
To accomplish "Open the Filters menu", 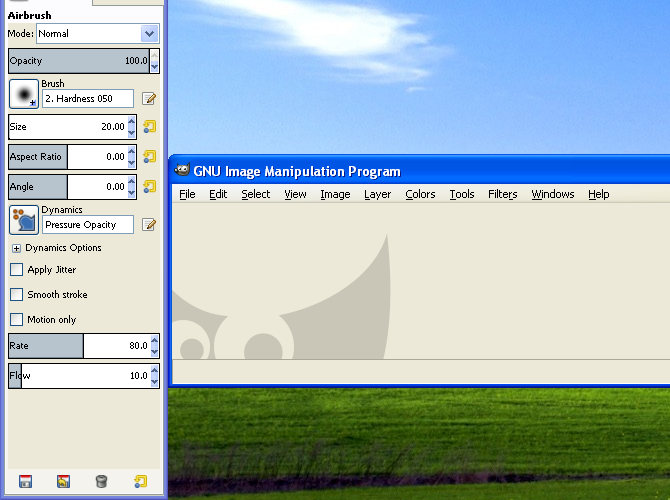I will tap(502, 194).
